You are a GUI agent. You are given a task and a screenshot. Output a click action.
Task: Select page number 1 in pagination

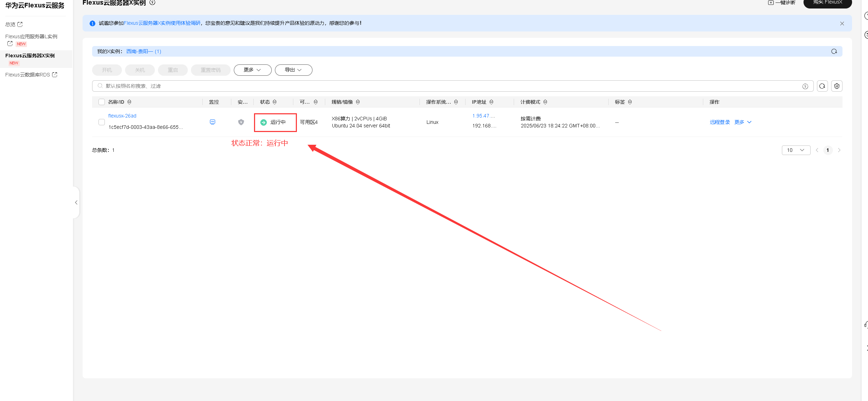[828, 150]
